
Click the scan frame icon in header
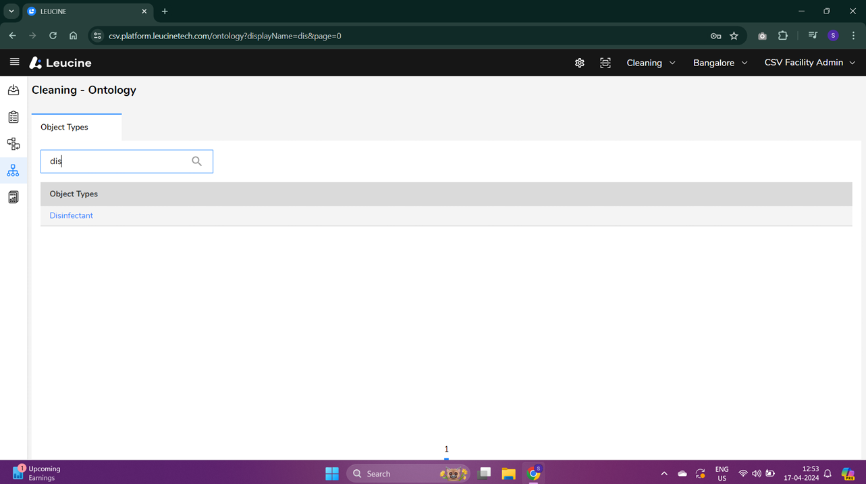pos(607,63)
